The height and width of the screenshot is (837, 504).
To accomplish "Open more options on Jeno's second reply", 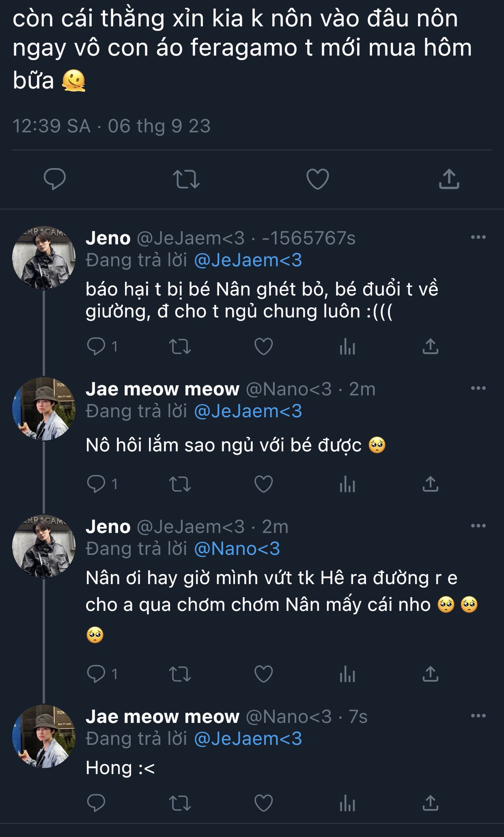I will click(x=478, y=526).
